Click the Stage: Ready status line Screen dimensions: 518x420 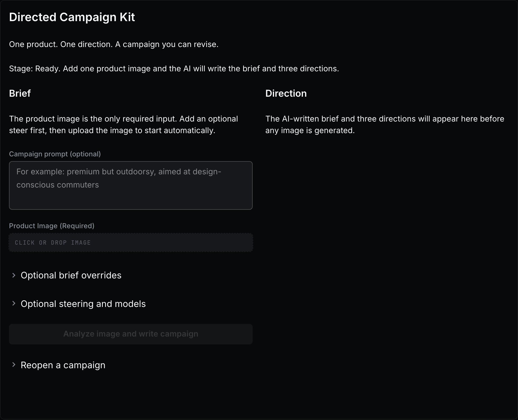[174, 69]
